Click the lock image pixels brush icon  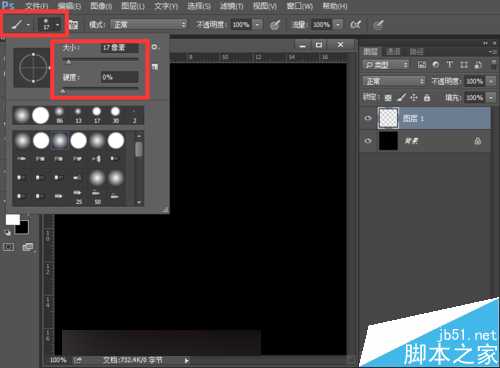402,97
